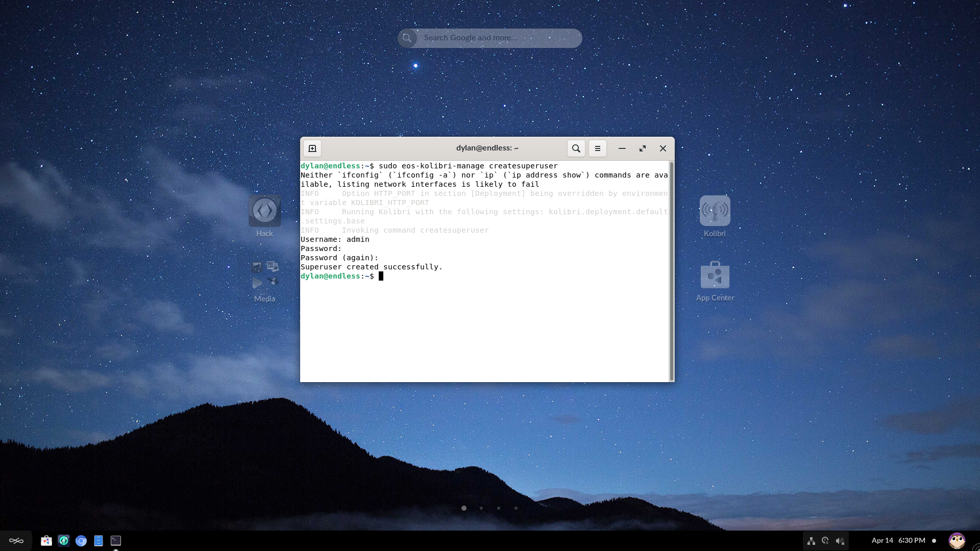Viewport: 980px width, 551px height.
Task: Open network status in system tray
Action: coord(811,541)
